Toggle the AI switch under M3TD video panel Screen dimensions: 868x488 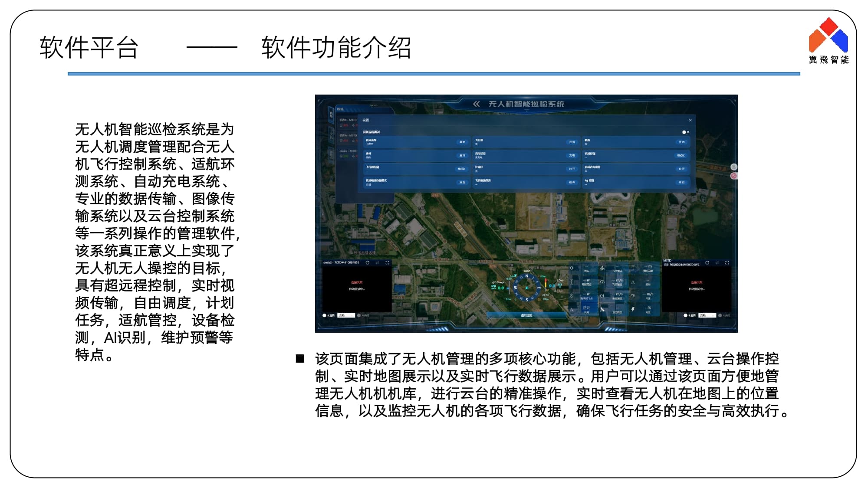(720, 315)
